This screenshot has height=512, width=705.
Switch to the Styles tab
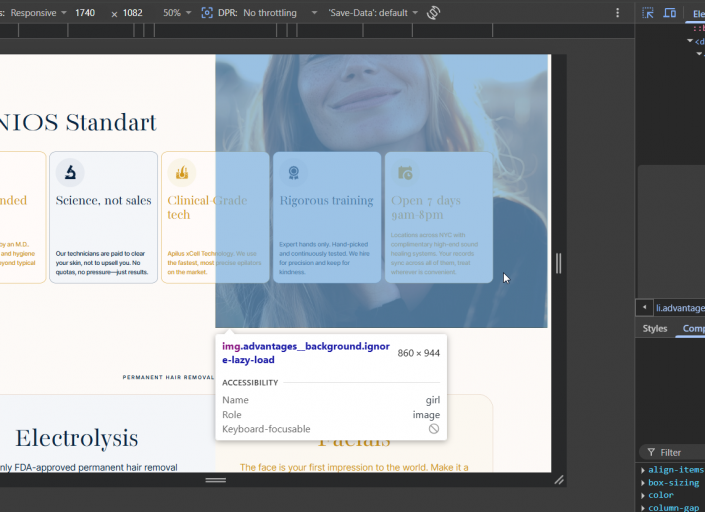pyautogui.click(x=655, y=329)
